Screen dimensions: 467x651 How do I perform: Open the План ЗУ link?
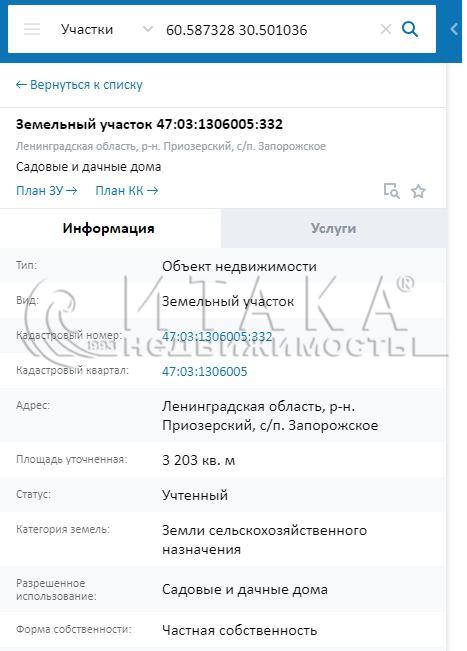click(46, 191)
